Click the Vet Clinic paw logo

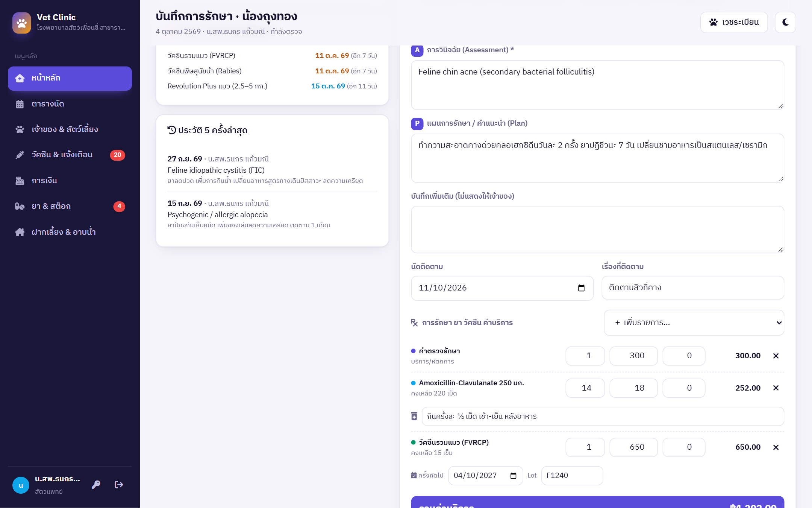[22, 23]
